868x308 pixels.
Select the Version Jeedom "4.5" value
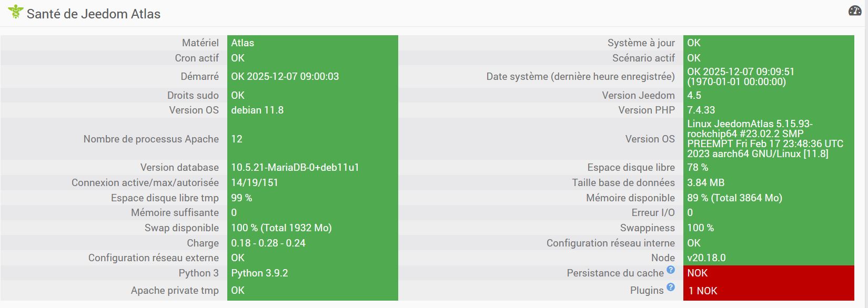(x=694, y=96)
